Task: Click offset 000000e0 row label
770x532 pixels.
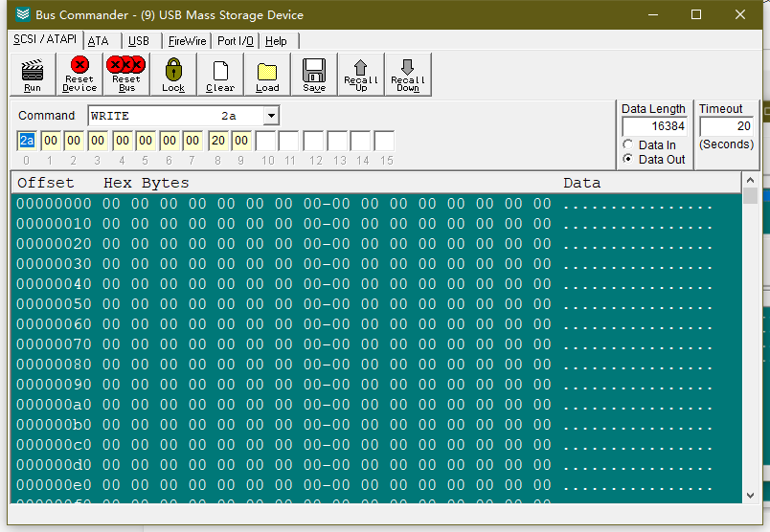Action: (54, 485)
